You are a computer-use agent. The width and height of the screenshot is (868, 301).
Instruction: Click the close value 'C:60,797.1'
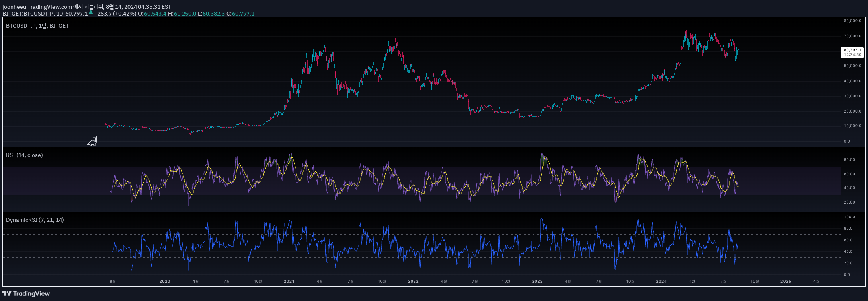(240, 14)
